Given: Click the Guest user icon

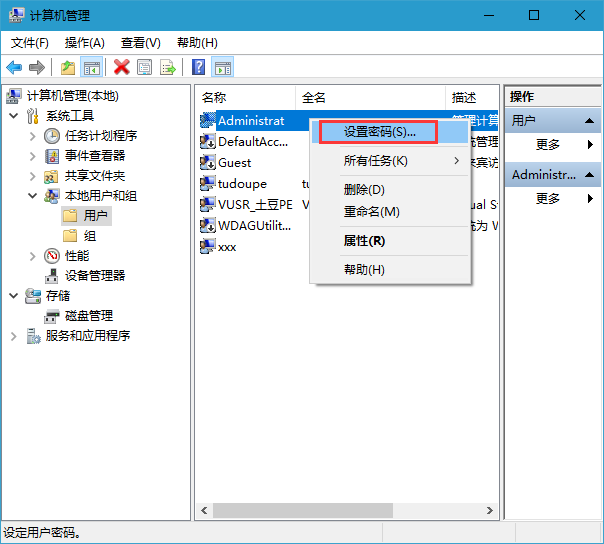Looking at the screenshot, I should (208, 162).
